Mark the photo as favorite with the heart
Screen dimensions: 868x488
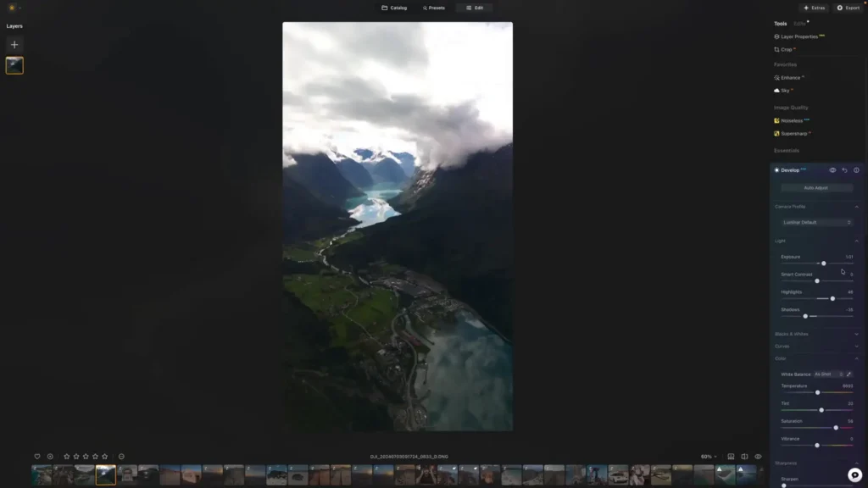[x=37, y=456]
